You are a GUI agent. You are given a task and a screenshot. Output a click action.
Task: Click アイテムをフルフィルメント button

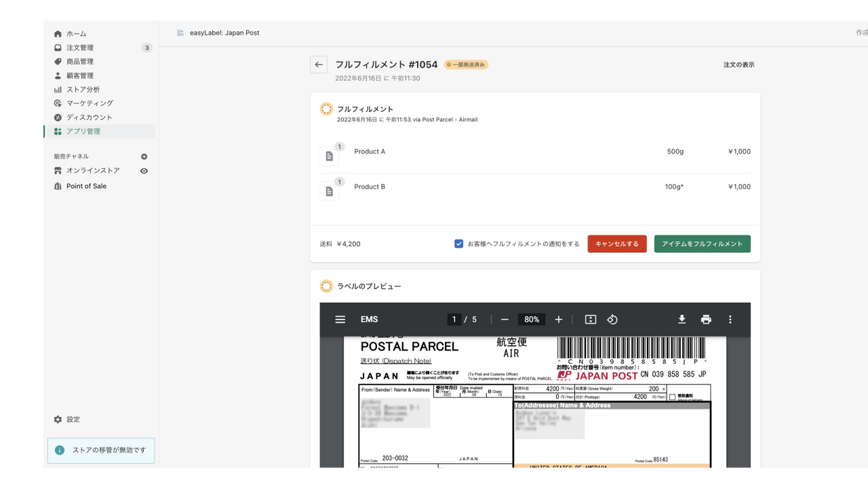coord(703,244)
